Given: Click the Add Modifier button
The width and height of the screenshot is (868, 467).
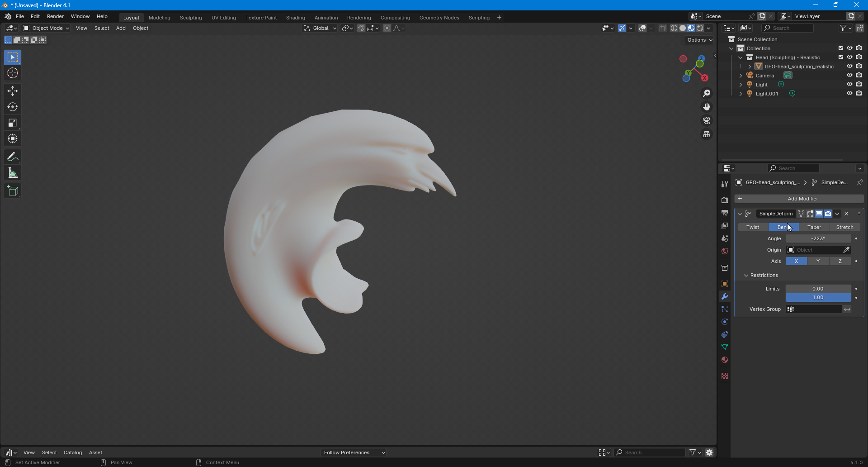Looking at the screenshot, I should point(799,199).
